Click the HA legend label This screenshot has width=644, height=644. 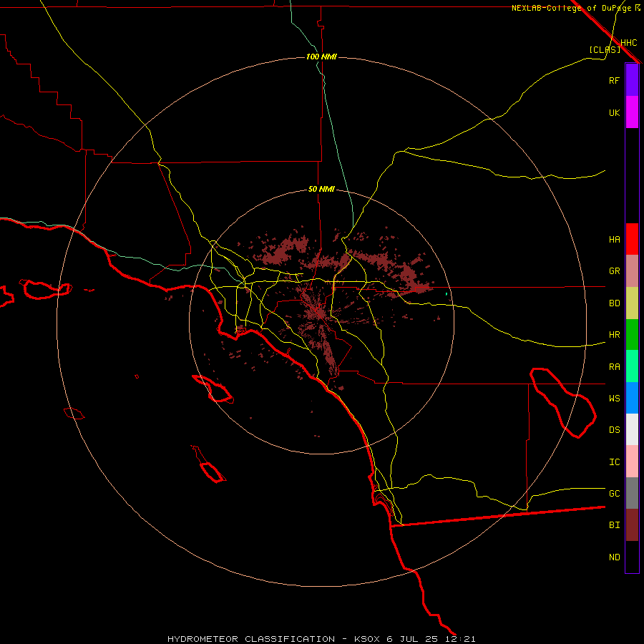(614, 239)
